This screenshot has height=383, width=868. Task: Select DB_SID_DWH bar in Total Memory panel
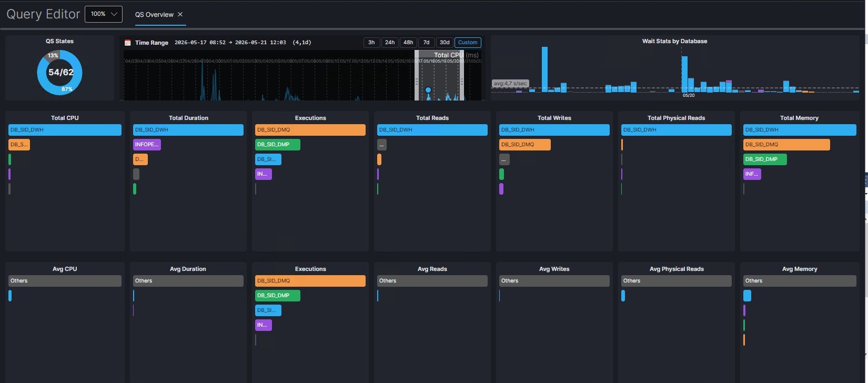[800, 130]
